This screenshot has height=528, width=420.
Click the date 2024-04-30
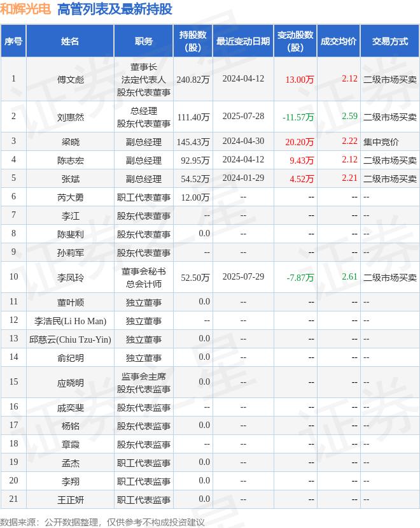click(243, 141)
